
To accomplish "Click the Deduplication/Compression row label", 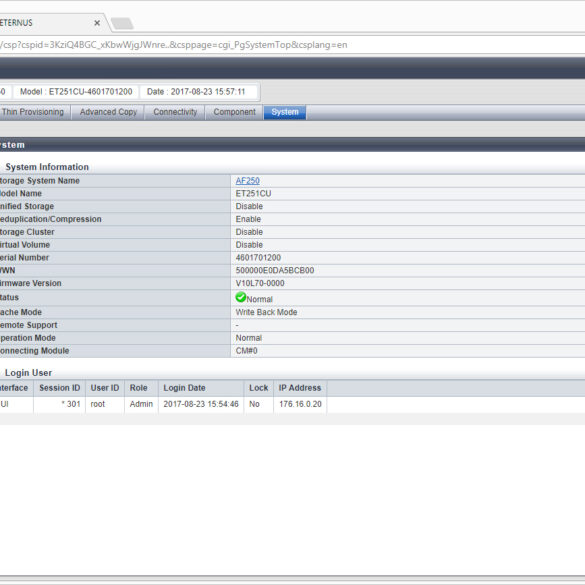I will point(51,219).
